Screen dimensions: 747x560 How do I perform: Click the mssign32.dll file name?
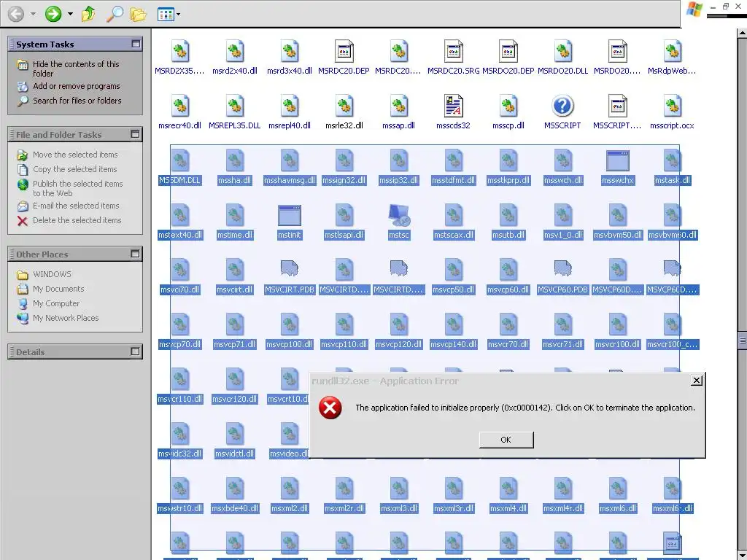click(344, 180)
